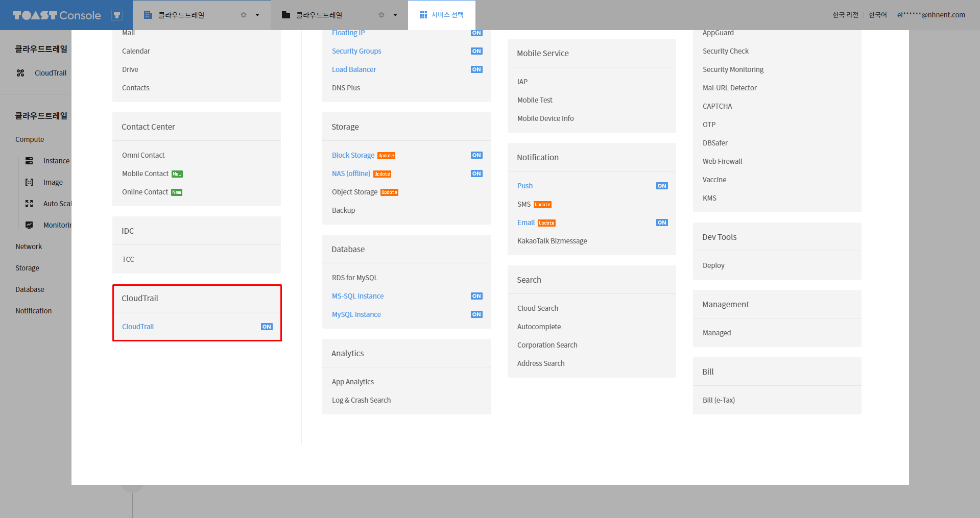Screen dimensions: 980x518
Task: Toggle ON badge for MS-SQL Instance
Action: click(476, 296)
